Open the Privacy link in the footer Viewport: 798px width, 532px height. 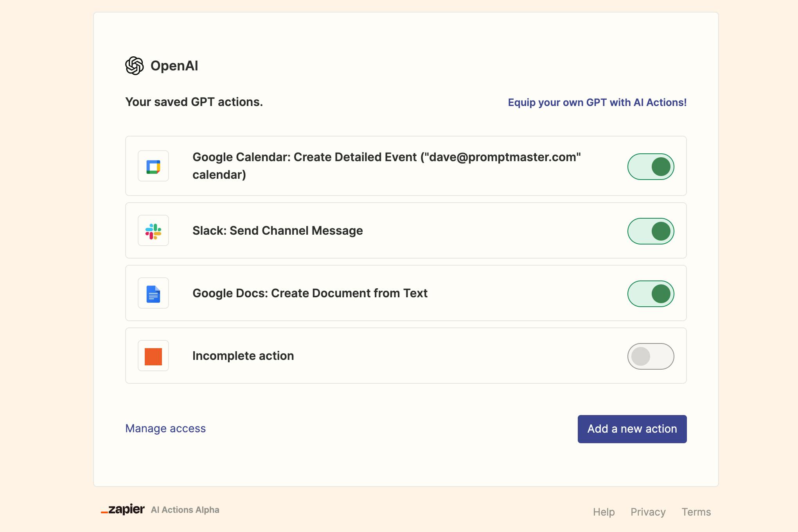click(648, 512)
